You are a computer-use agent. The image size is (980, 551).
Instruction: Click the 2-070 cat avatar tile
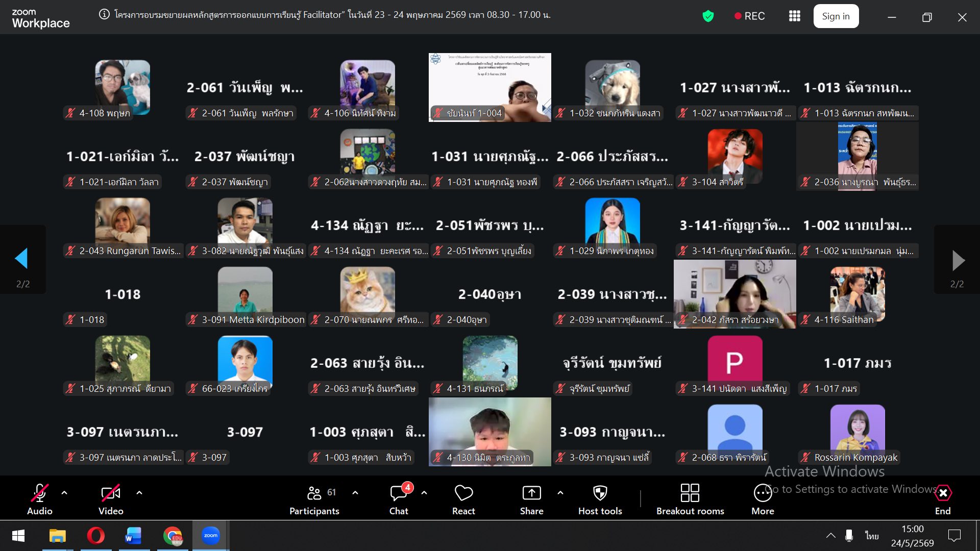point(367,294)
